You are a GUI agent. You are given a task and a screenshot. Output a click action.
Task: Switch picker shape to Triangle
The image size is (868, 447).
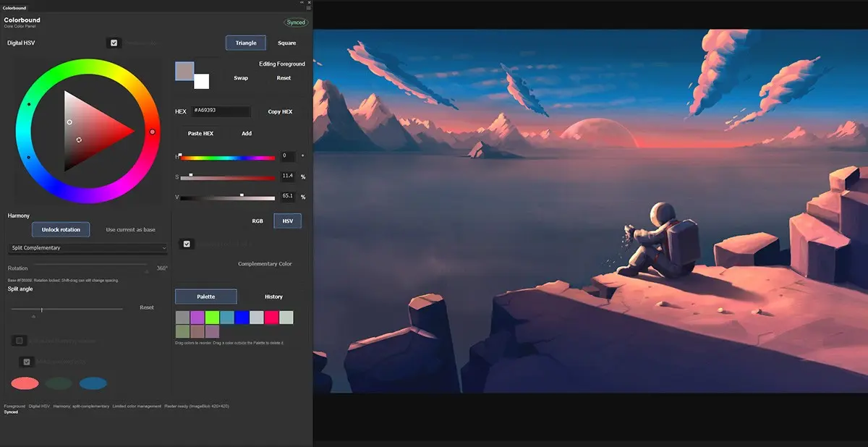coord(246,43)
